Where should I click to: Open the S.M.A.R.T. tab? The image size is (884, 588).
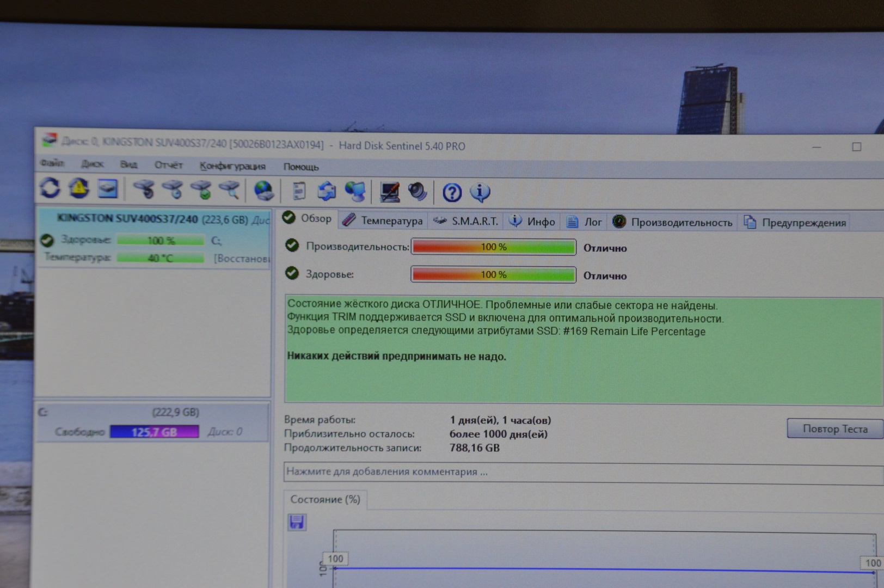tap(466, 221)
